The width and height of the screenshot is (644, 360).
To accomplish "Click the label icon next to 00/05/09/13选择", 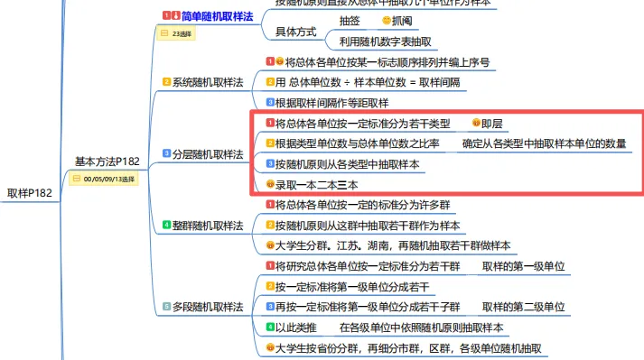I will pos(77,179).
